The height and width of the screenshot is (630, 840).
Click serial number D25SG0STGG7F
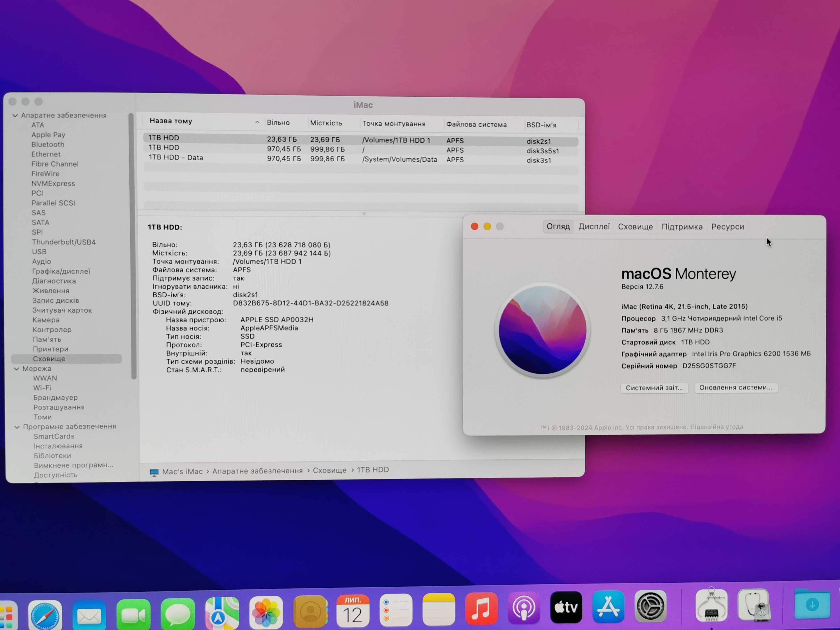coord(709,366)
